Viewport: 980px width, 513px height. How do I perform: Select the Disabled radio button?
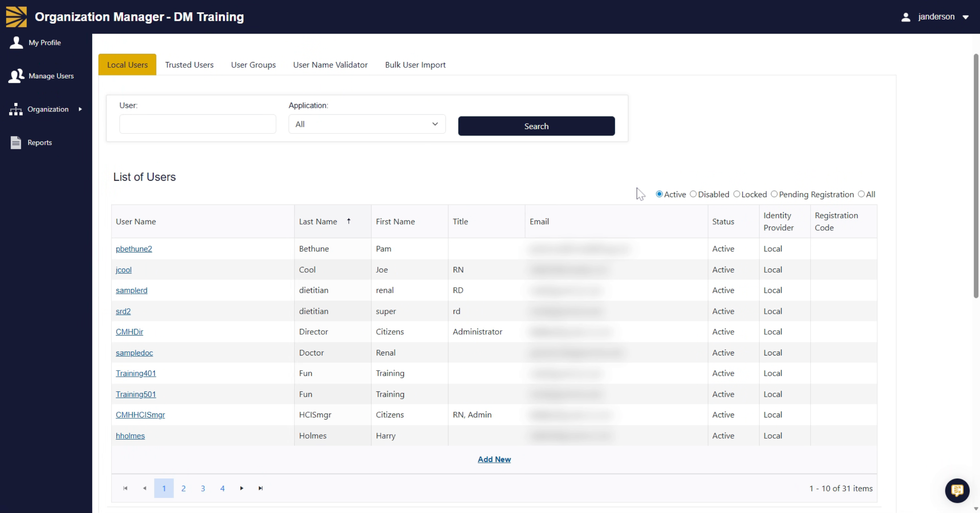click(693, 194)
